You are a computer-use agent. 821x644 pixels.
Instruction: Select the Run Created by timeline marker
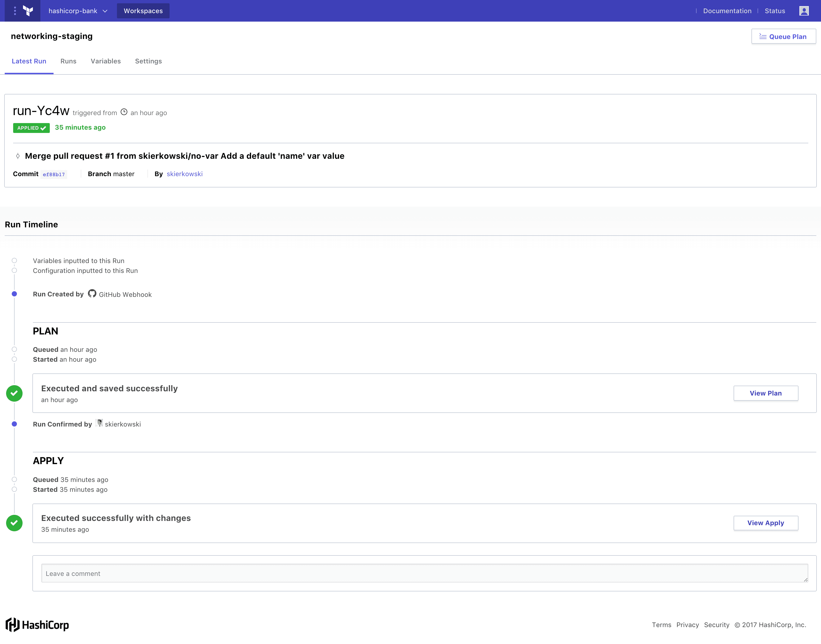point(14,294)
